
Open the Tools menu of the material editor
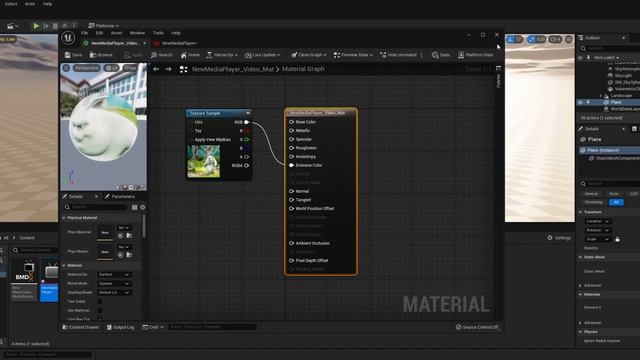point(158,33)
